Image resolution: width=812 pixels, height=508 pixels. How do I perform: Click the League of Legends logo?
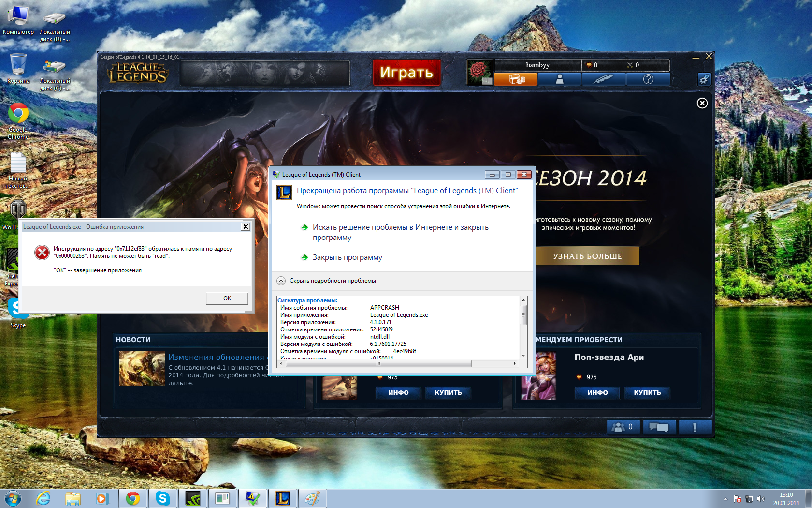coord(138,73)
